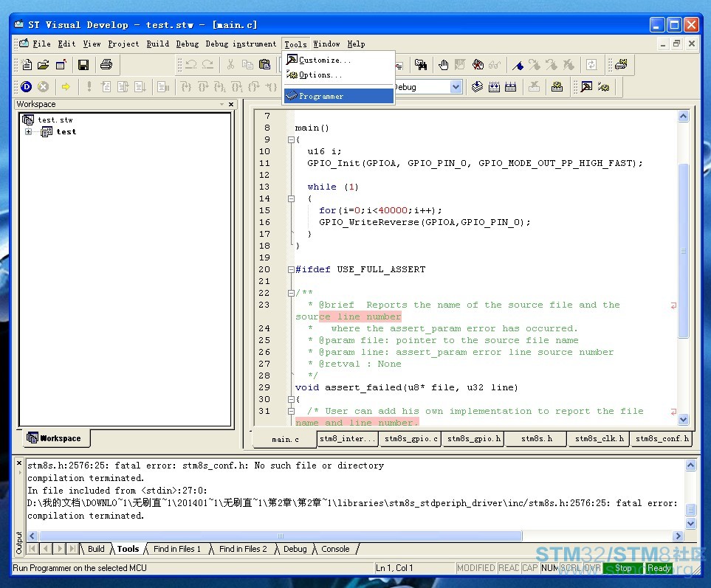The width and height of the screenshot is (711, 588).
Task: Rebuild all toolbar icon
Action: pos(511,86)
